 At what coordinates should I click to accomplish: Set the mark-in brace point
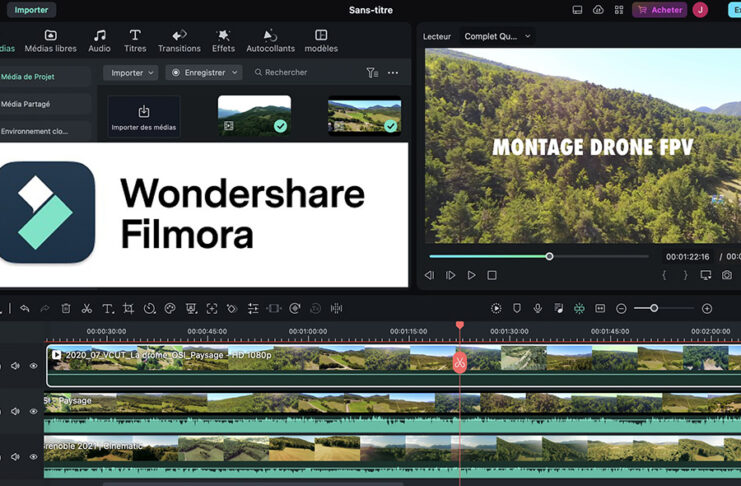click(664, 275)
